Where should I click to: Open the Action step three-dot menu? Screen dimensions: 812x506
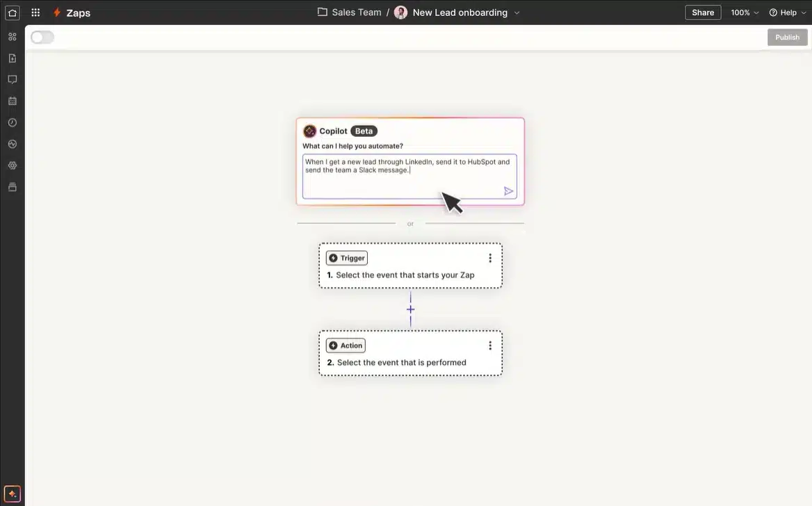[490, 345]
